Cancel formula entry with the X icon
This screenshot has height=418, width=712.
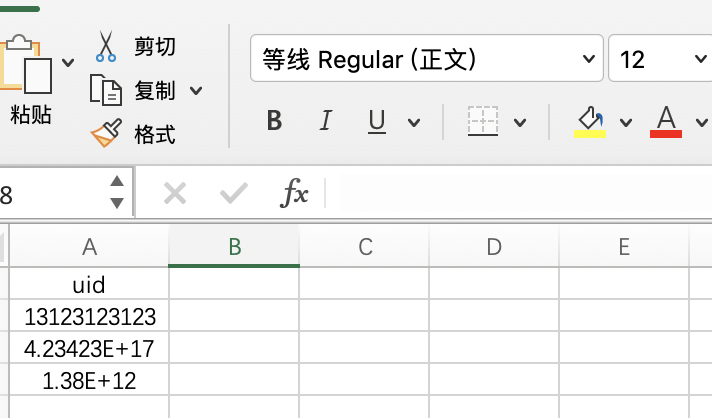click(175, 193)
